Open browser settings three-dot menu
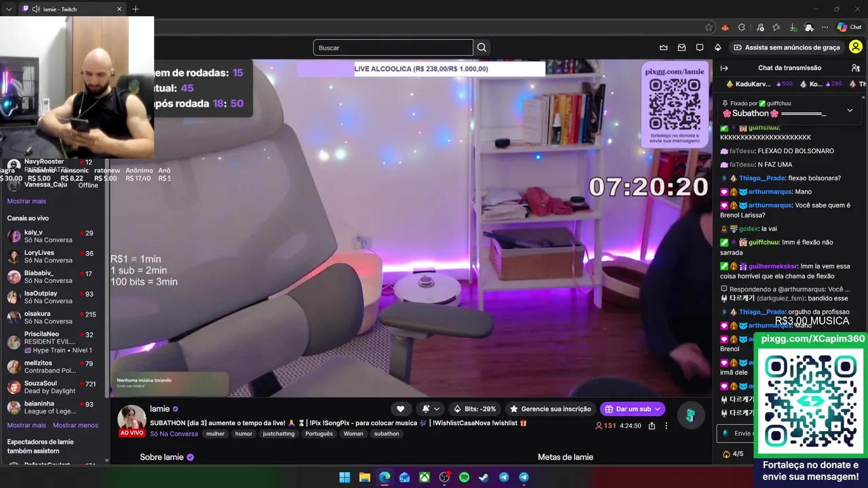868x488 pixels. pos(825,27)
